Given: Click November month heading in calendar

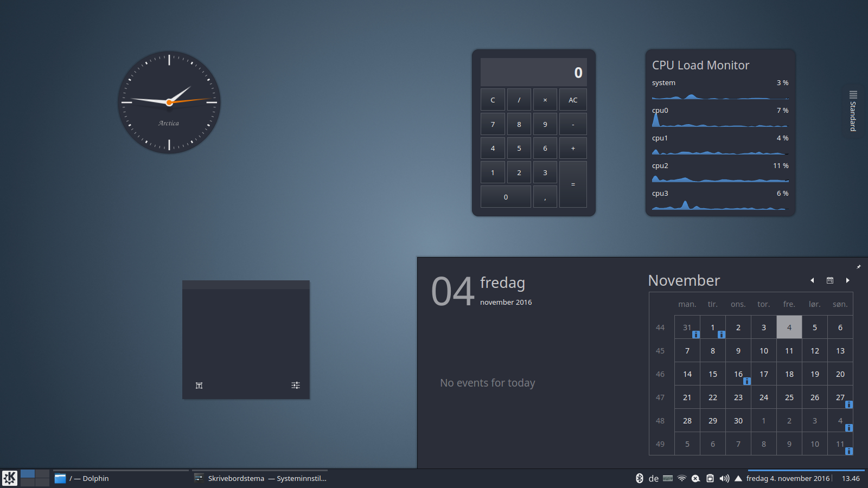Looking at the screenshot, I should pos(684,280).
